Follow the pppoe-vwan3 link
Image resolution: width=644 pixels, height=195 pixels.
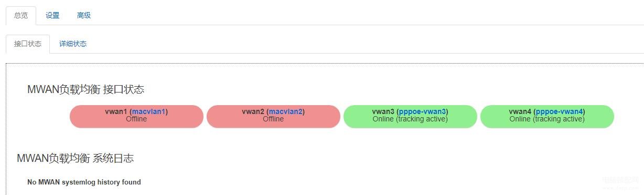point(423,111)
